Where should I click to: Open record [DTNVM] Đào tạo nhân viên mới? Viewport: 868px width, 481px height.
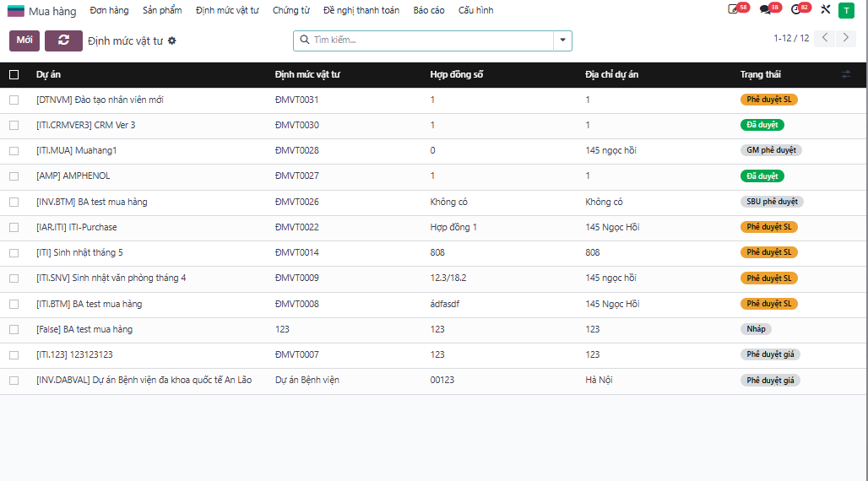coord(100,100)
